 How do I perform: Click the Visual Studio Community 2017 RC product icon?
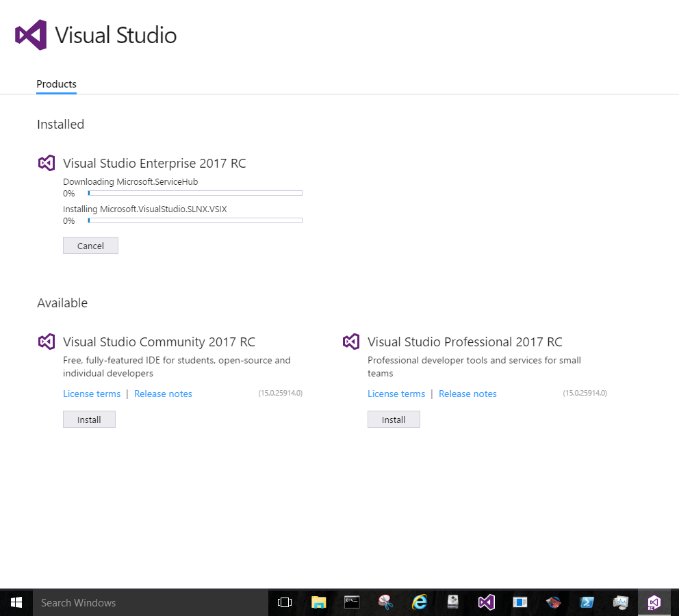pyautogui.click(x=47, y=342)
